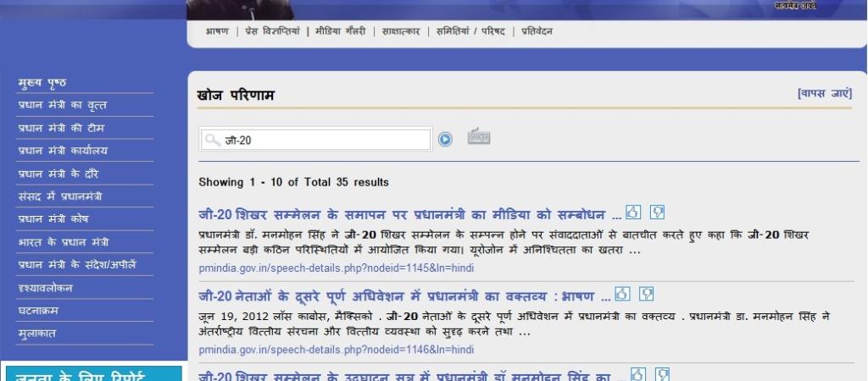Open result जी-20 शिखर सम्मेलन के उद्घाटन सत्र
868x381 pixels.
[x=413, y=376]
